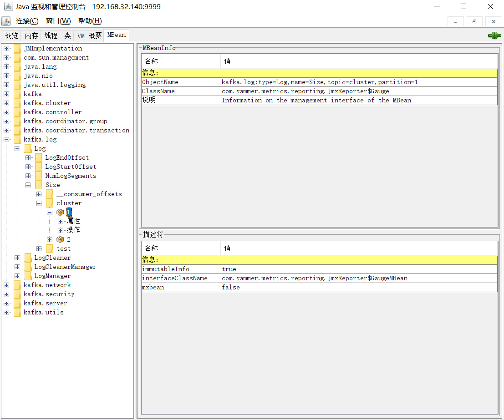504x420 pixels.
Task: Select kafka.security tree item
Action: [x=49, y=294]
